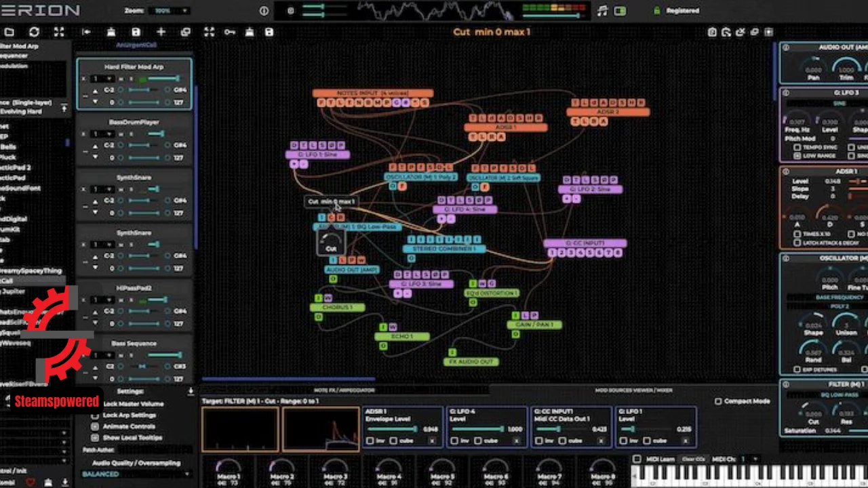This screenshot has width=868, height=488.
Task: Toggle inv checkbox under ADSR 1 Envelope Level
Action: [370, 441]
